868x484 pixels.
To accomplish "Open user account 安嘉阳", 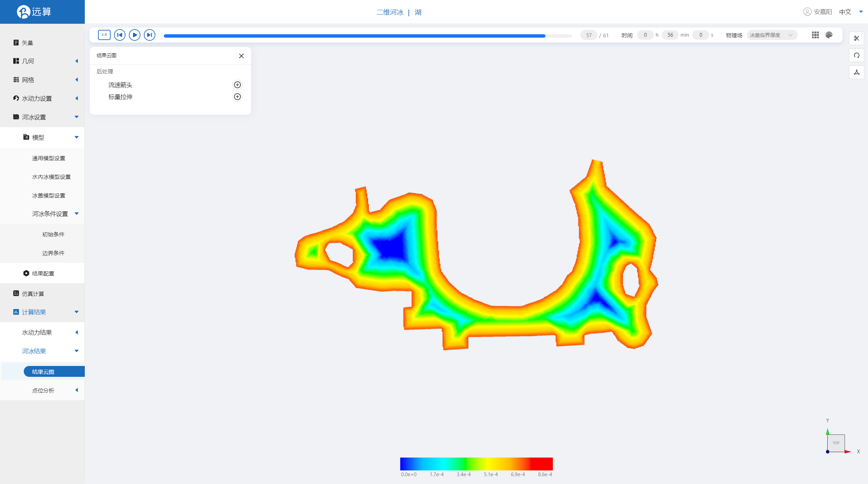I will point(823,12).
